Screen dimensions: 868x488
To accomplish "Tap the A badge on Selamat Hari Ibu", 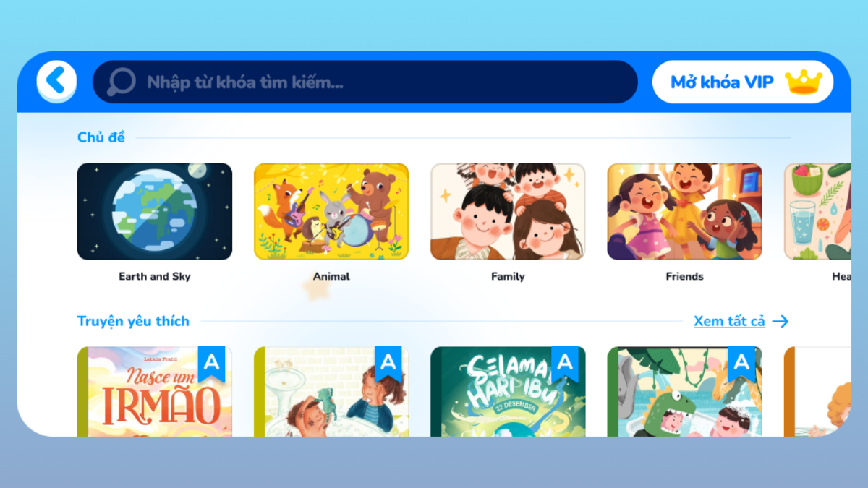I will (565, 364).
